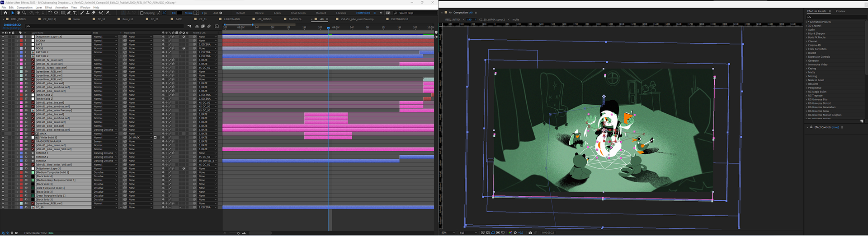Hide the ESCENA layer eye toggle

3,41
